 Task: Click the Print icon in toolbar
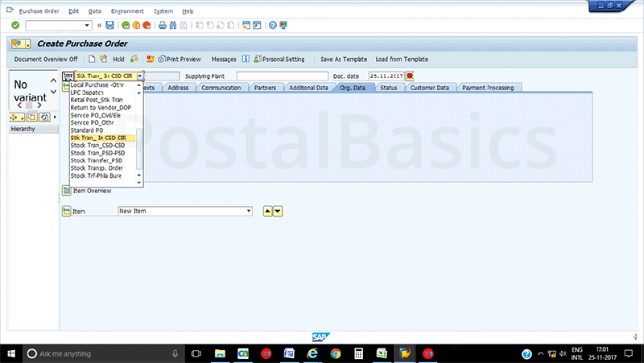[162, 25]
